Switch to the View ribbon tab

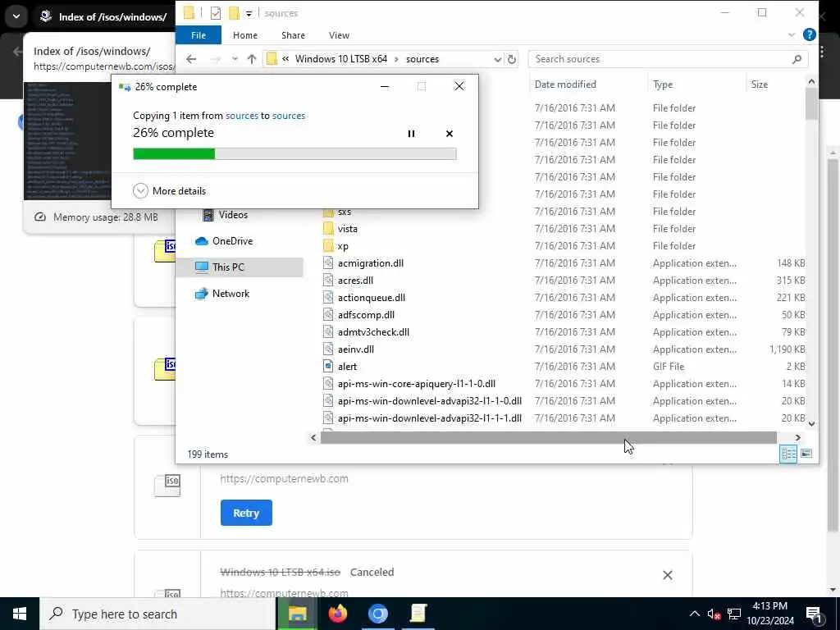click(x=339, y=35)
